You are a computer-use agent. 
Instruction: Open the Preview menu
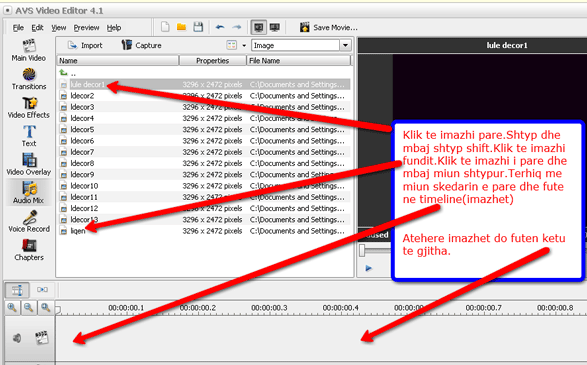(86, 28)
